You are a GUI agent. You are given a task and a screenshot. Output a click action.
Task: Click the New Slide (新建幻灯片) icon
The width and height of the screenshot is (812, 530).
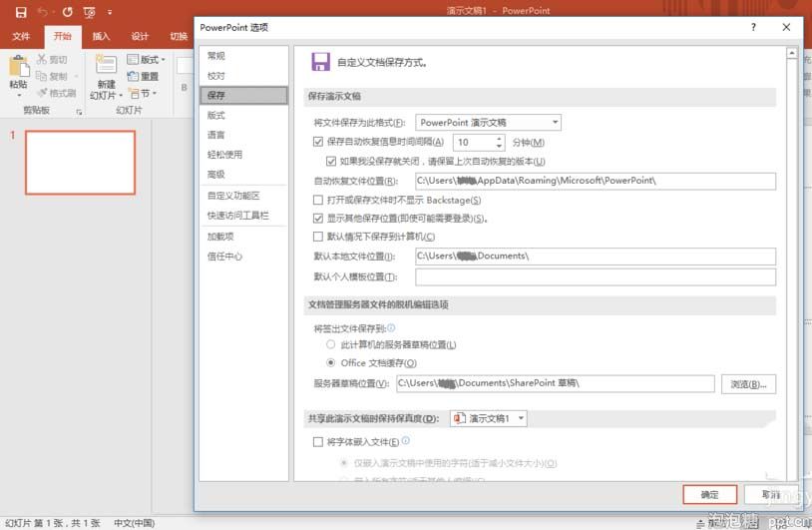pos(106,66)
